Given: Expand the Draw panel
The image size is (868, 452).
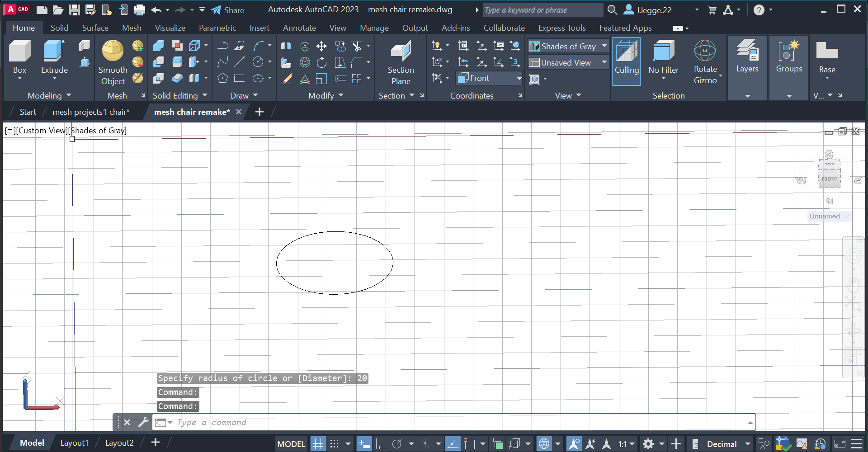Looking at the screenshot, I should click(244, 95).
